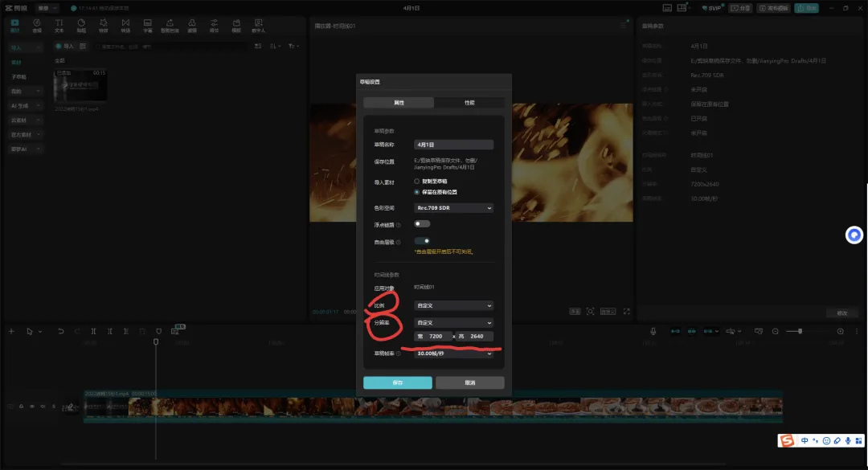Click the timeline zoom-out minus icon
The image size is (868, 470).
775,331
